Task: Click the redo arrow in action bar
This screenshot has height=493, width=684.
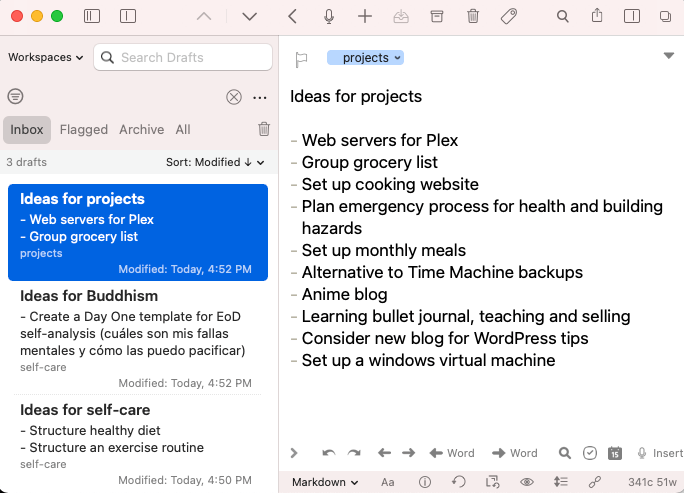Action: click(x=354, y=453)
